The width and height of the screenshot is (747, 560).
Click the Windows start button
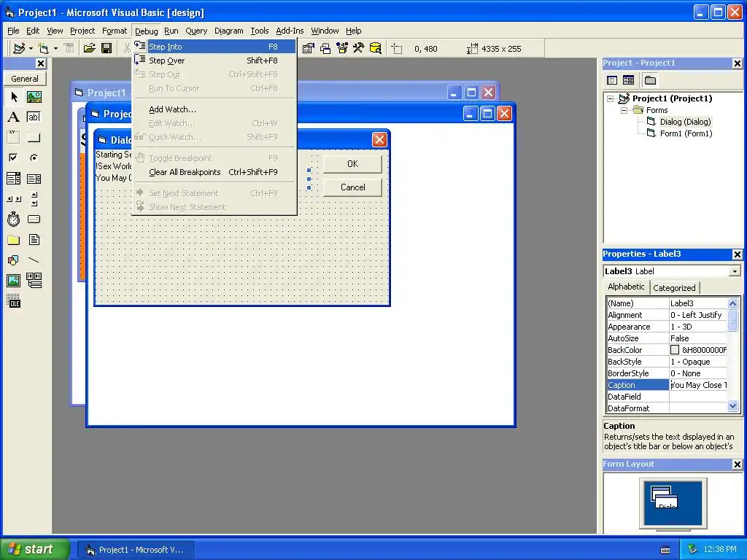coord(34,549)
